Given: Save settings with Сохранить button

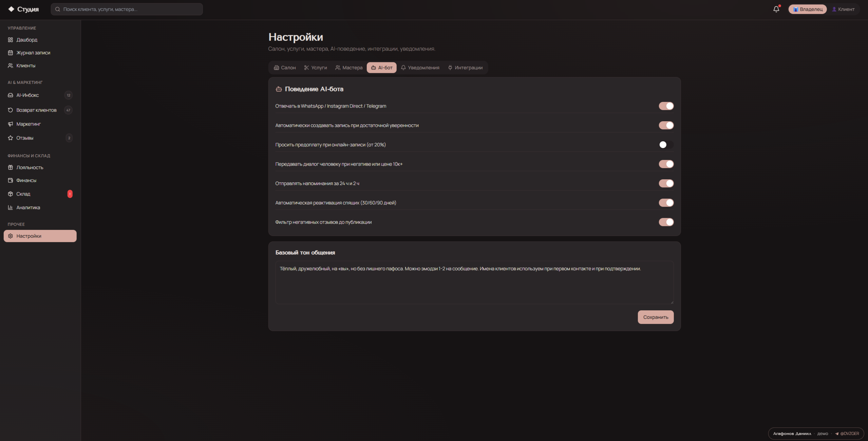Looking at the screenshot, I should click(x=656, y=317).
